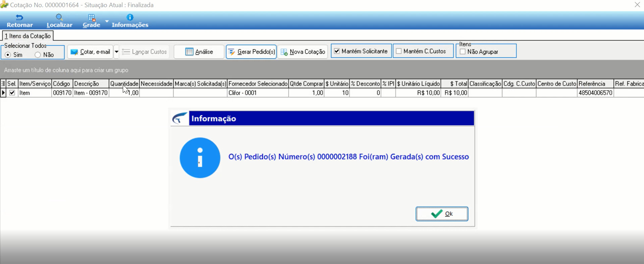Click the Gerar Pedido(s) button label
The width and height of the screenshot is (644, 264).
[256, 52]
